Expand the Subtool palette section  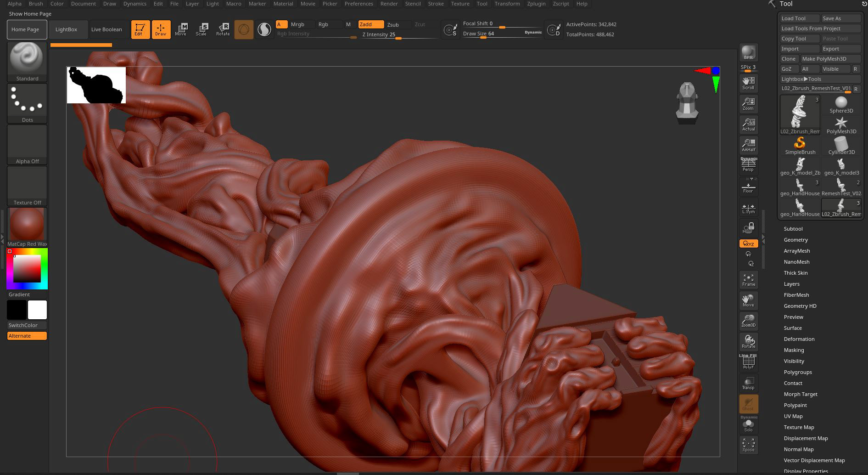793,229
